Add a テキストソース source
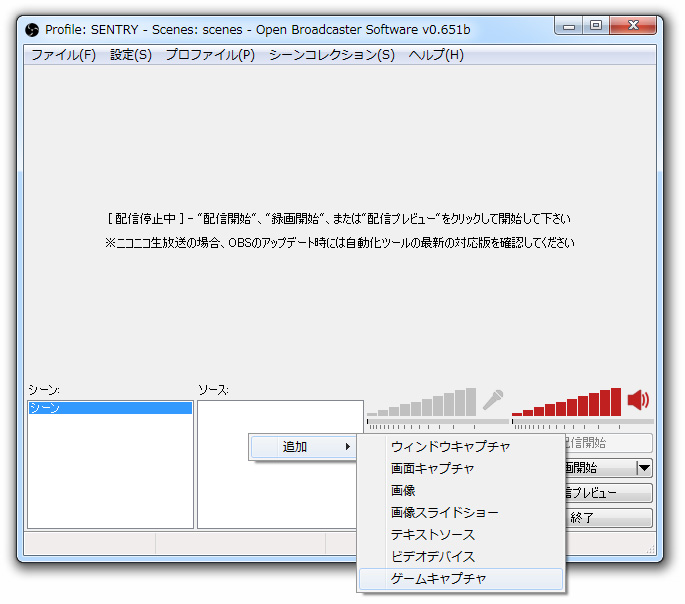 point(461,535)
